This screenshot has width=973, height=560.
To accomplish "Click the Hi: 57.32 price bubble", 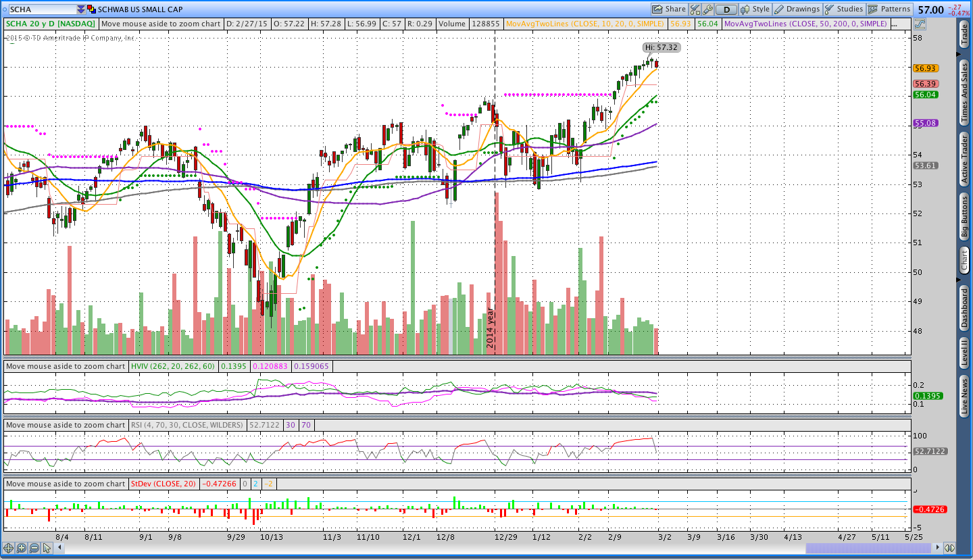I will click(x=660, y=48).
